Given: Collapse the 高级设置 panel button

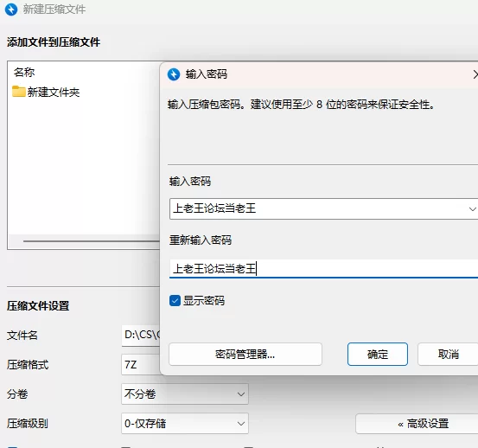Looking at the screenshot, I should tap(417, 424).
